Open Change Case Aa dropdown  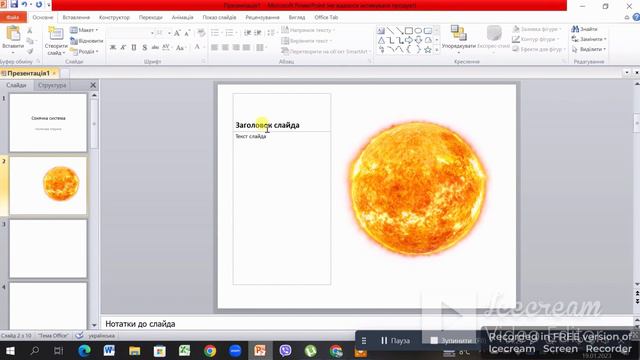click(180, 47)
